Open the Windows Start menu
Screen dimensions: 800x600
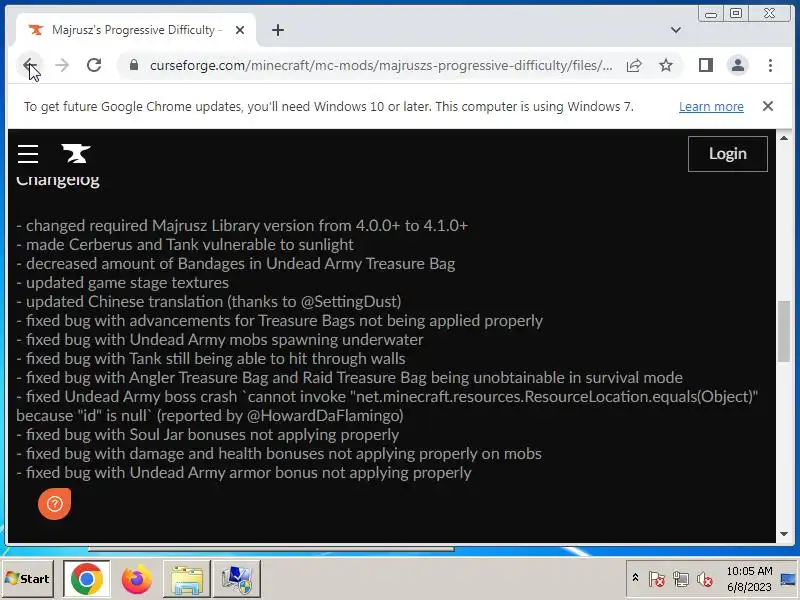point(28,579)
